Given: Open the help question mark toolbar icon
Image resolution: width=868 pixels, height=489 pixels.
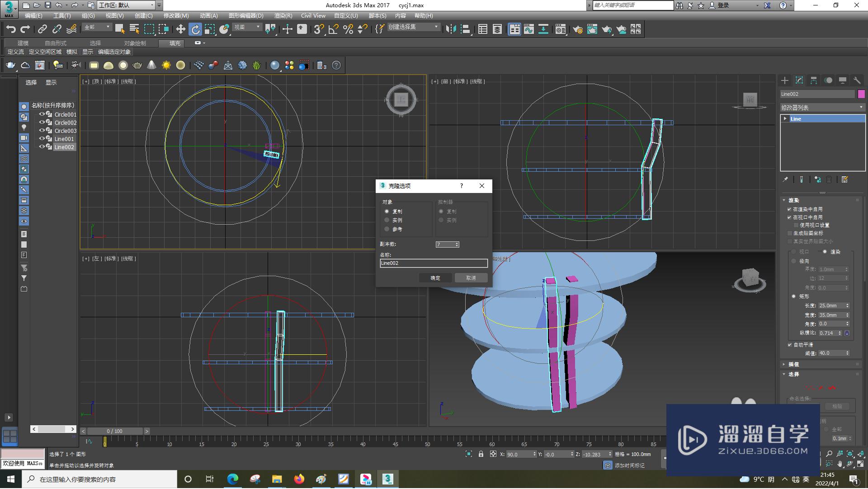Looking at the screenshot, I should tap(336, 66).
